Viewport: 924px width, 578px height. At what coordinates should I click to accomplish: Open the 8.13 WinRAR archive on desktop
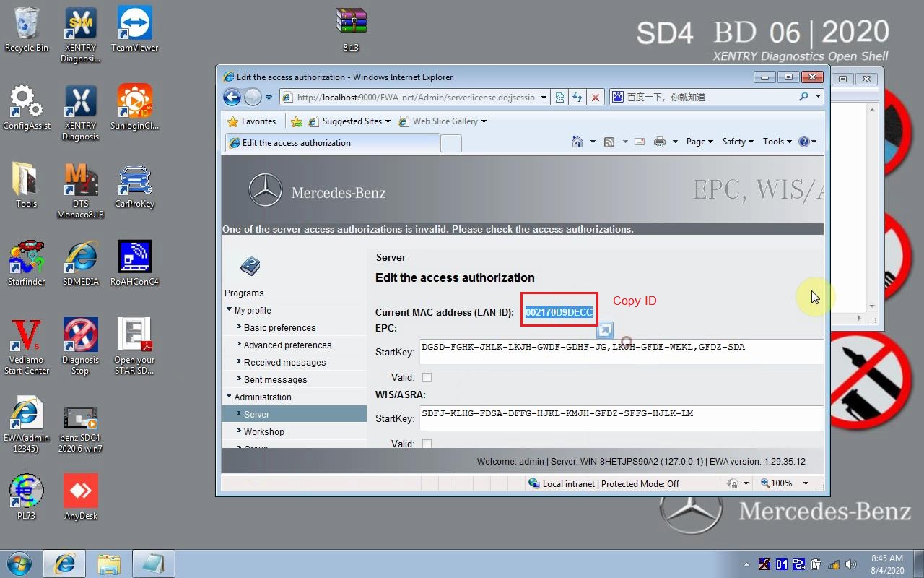[351, 30]
